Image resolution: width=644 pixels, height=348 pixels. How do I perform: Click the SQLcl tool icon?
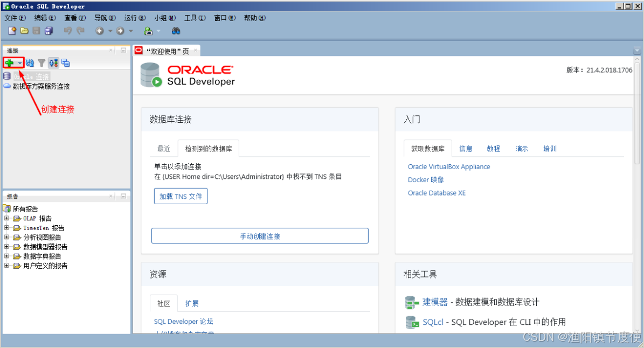[412, 322]
